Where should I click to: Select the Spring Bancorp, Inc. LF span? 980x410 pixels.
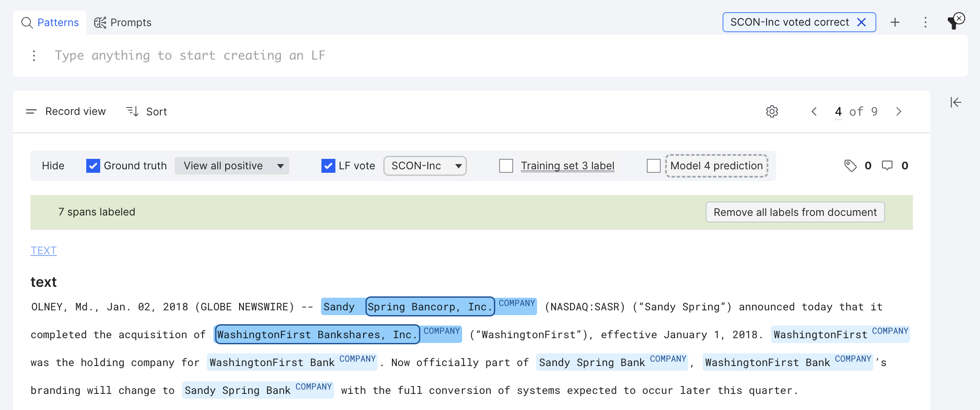(430, 307)
